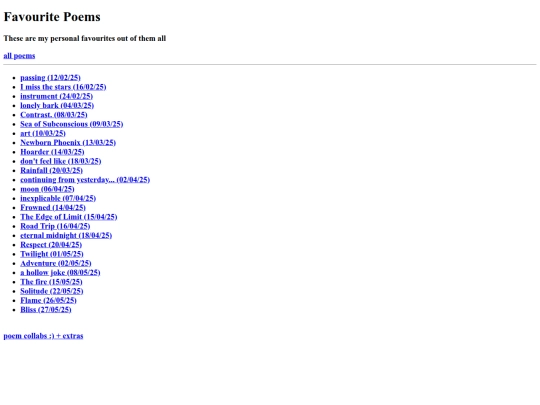Click the 'These are my personal favourites' subtitle
540x405 pixels.
click(x=85, y=38)
